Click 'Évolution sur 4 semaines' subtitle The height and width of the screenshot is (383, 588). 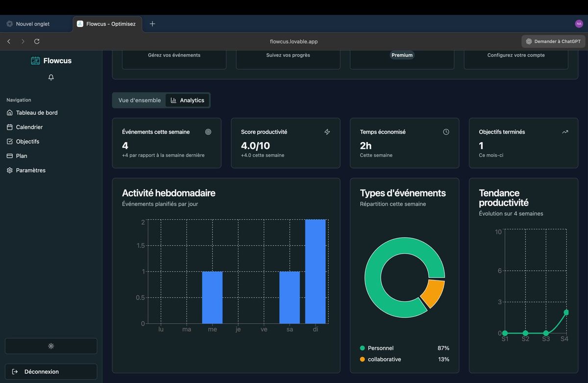pyautogui.click(x=511, y=214)
